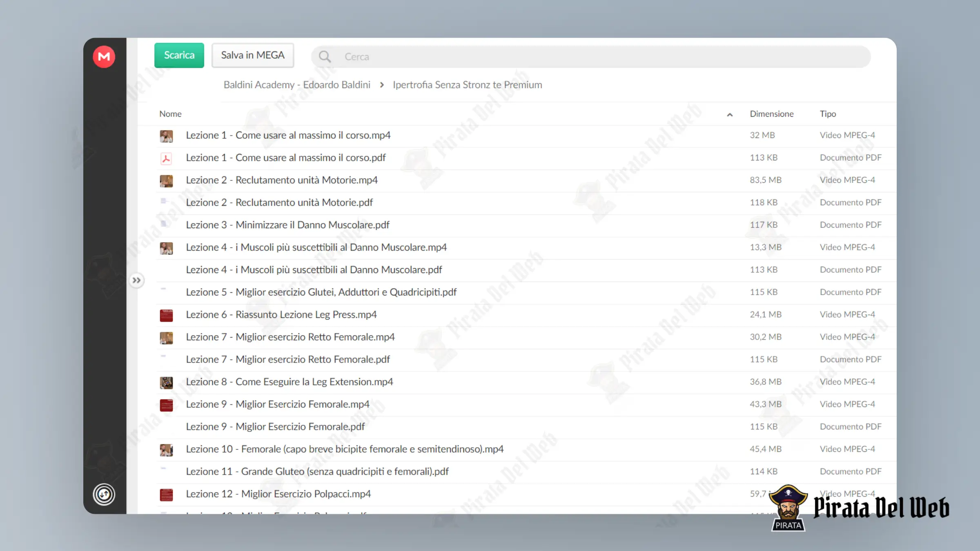Select Lezione 9 - Miglior Esercizio Femorale.pdf
The width and height of the screenshot is (980, 551).
275,427
